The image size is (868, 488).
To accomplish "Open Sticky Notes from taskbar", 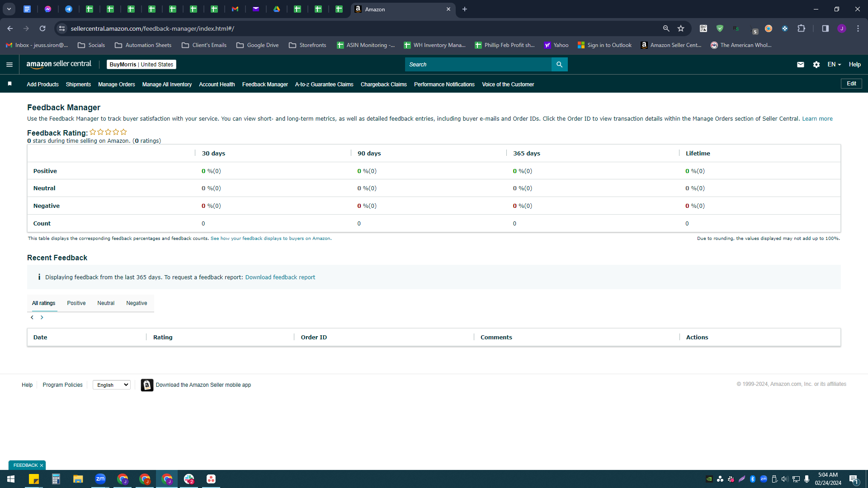I will point(34,479).
